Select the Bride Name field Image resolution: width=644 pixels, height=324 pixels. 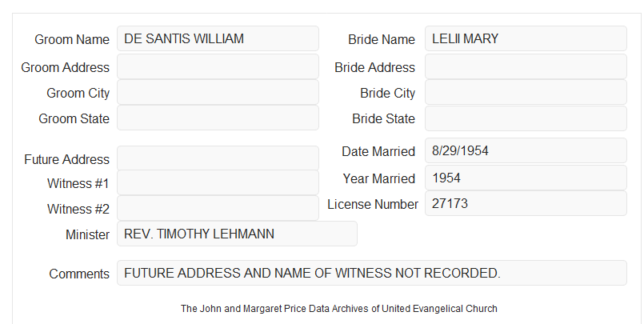[x=526, y=38]
